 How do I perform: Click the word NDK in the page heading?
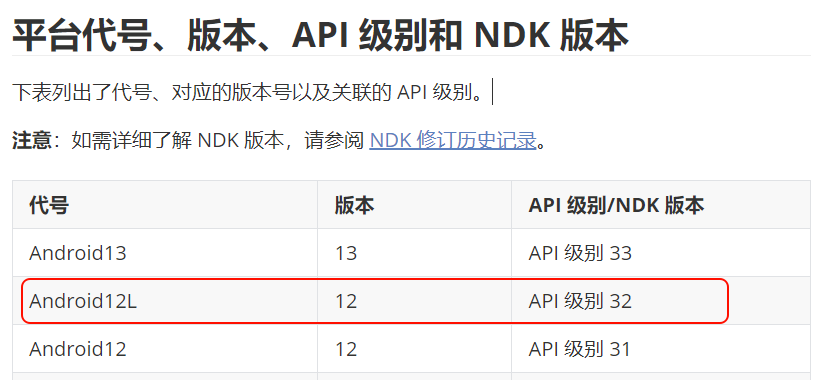[x=512, y=35]
